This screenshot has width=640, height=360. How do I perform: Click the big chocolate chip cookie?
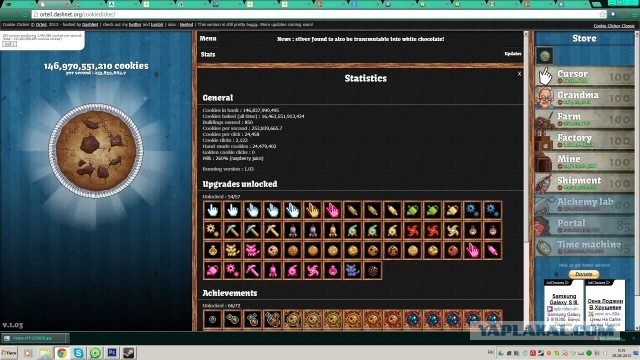pos(96,151)
